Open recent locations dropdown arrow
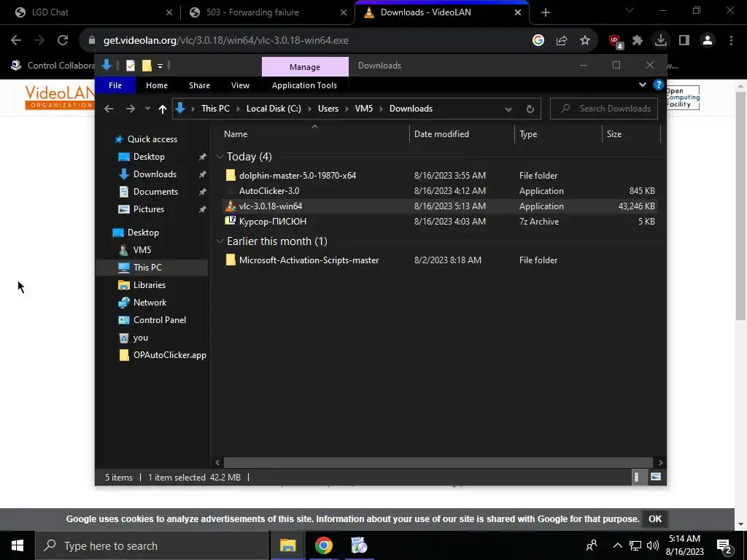 [x=147, y=109]
